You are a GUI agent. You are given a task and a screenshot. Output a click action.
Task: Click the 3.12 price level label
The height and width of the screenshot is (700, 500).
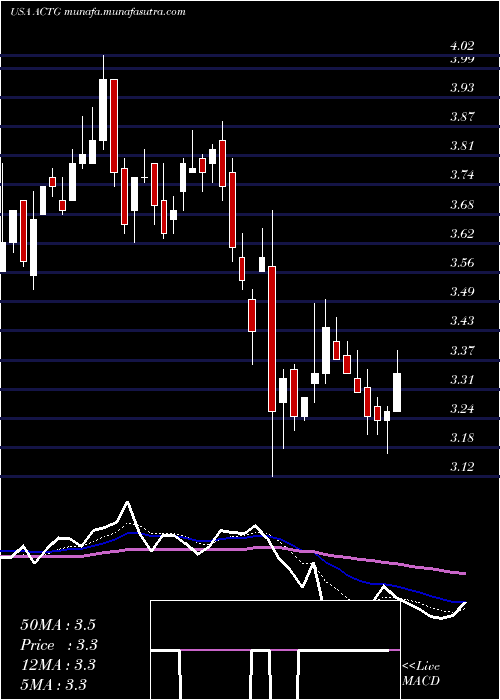pyautogui.click(x=462, y=467)
